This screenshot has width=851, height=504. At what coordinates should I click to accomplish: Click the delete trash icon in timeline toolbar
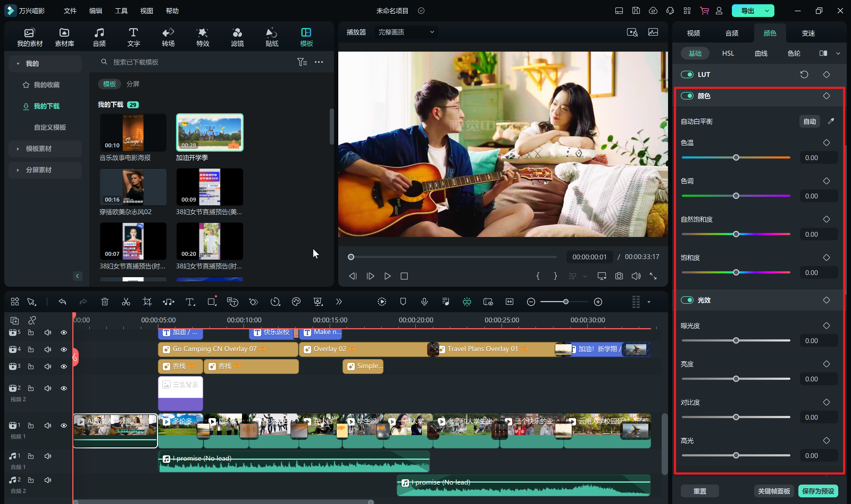tap(105, 302)
